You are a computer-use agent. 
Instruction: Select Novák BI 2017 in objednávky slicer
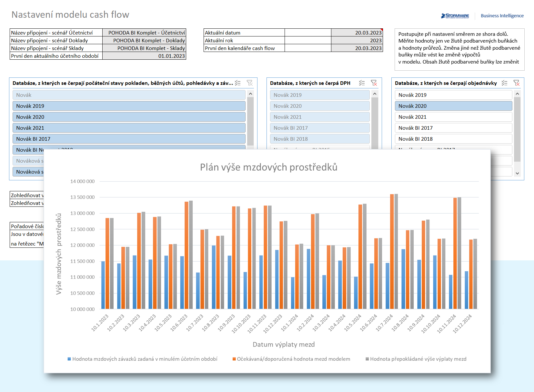453,128
